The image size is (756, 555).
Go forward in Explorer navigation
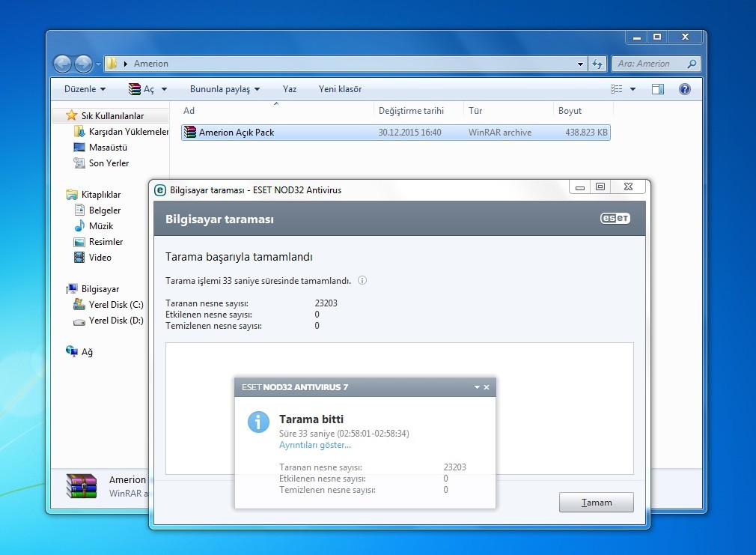click(x=83, y=64)
